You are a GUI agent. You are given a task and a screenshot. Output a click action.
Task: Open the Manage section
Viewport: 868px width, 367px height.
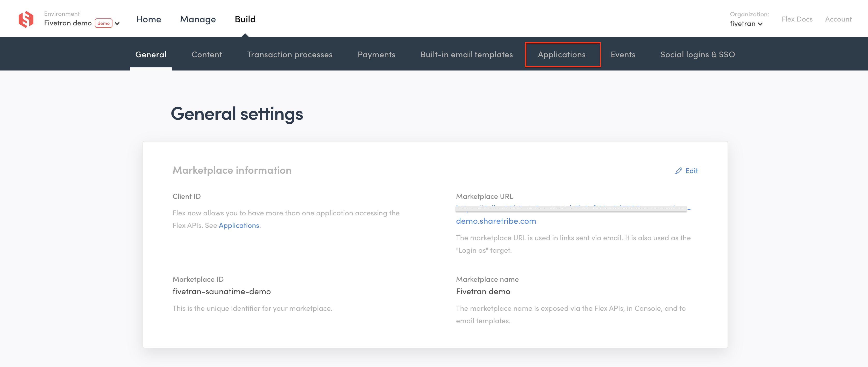198,19
